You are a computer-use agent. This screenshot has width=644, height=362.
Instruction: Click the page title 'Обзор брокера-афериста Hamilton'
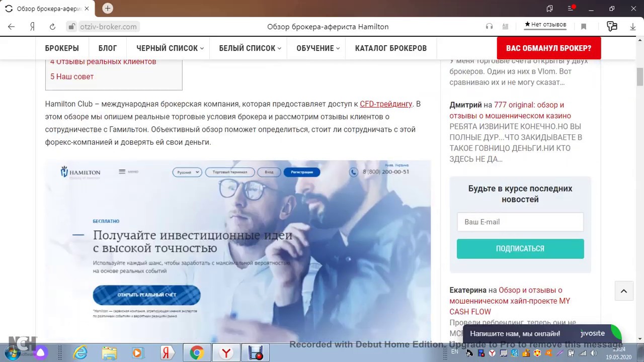(328, 27)
